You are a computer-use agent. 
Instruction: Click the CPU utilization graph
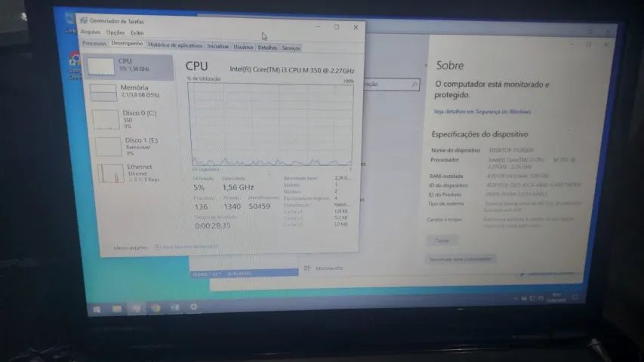(271, 124)
